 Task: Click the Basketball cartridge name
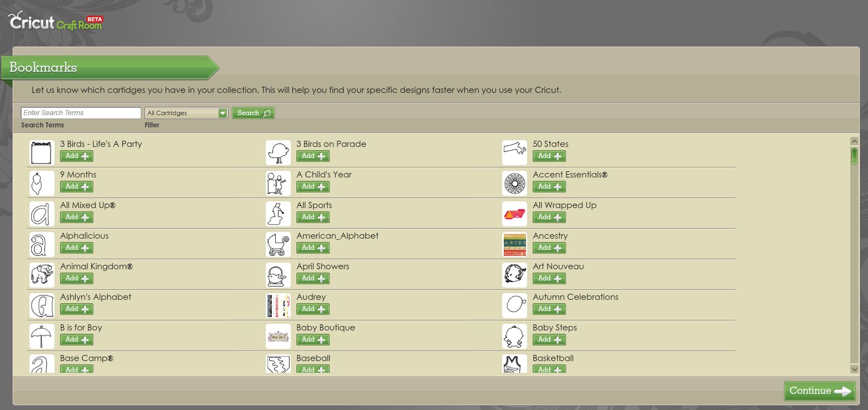click(x=553, y=358)
